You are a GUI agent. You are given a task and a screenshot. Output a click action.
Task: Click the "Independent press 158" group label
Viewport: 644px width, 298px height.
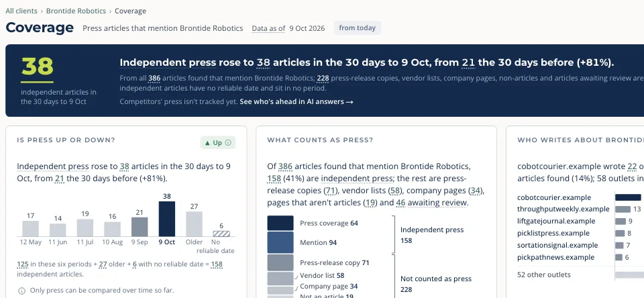(x=432, y=235)
